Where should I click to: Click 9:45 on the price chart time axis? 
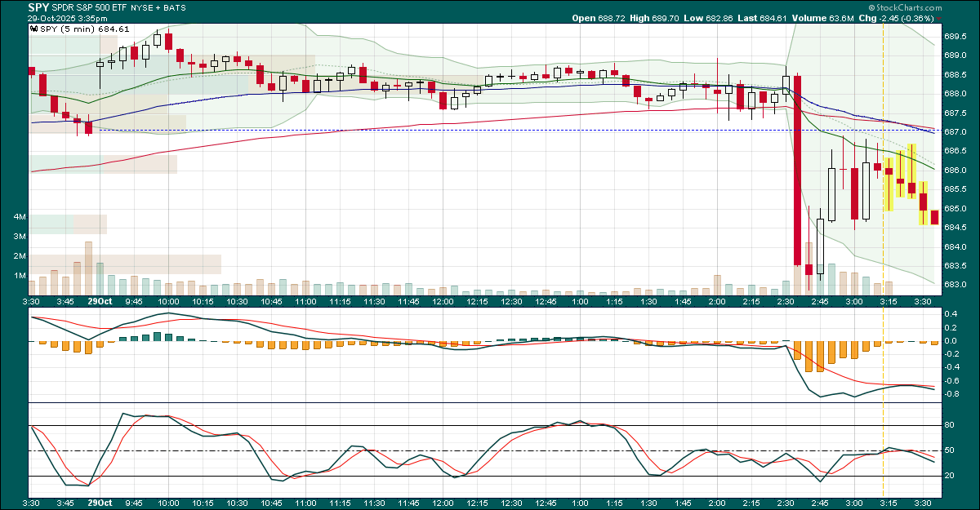click(x=134, y=301)
